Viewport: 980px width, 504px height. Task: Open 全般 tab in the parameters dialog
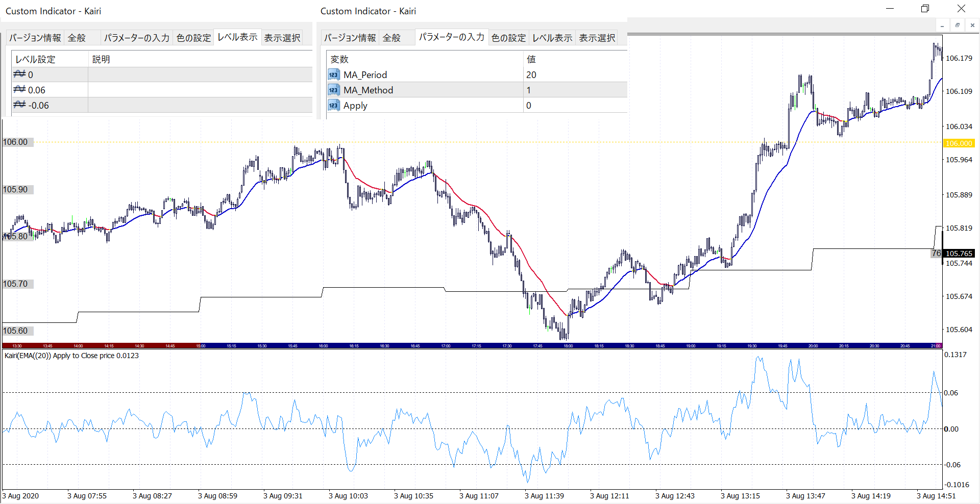coord(391,38)
